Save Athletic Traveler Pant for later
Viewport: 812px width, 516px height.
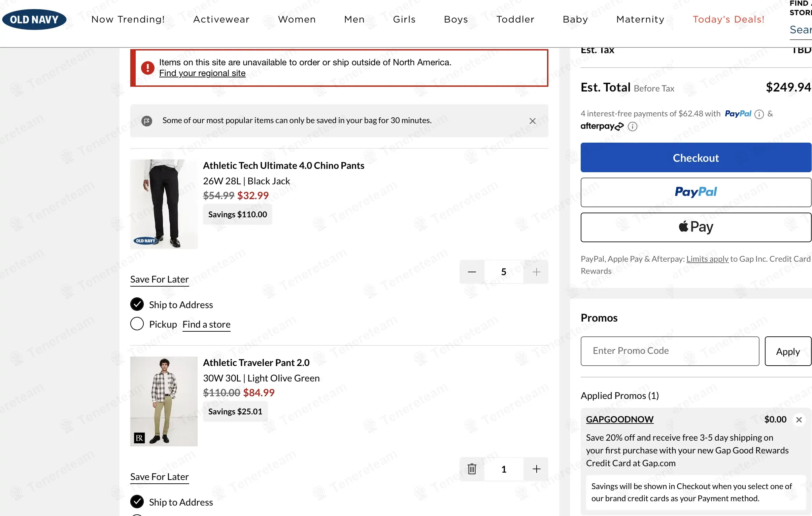pyautogui.click(x=160, y=477)
